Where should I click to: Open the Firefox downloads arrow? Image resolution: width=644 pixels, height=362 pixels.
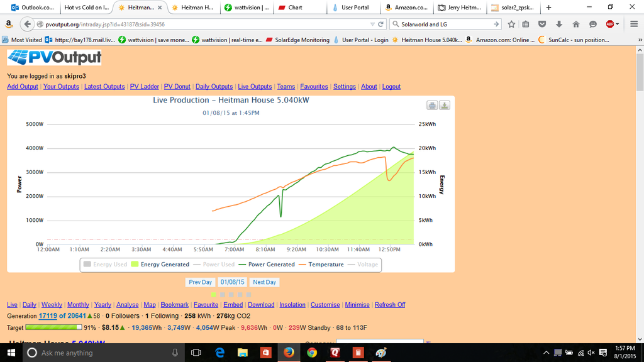[559, 25]
